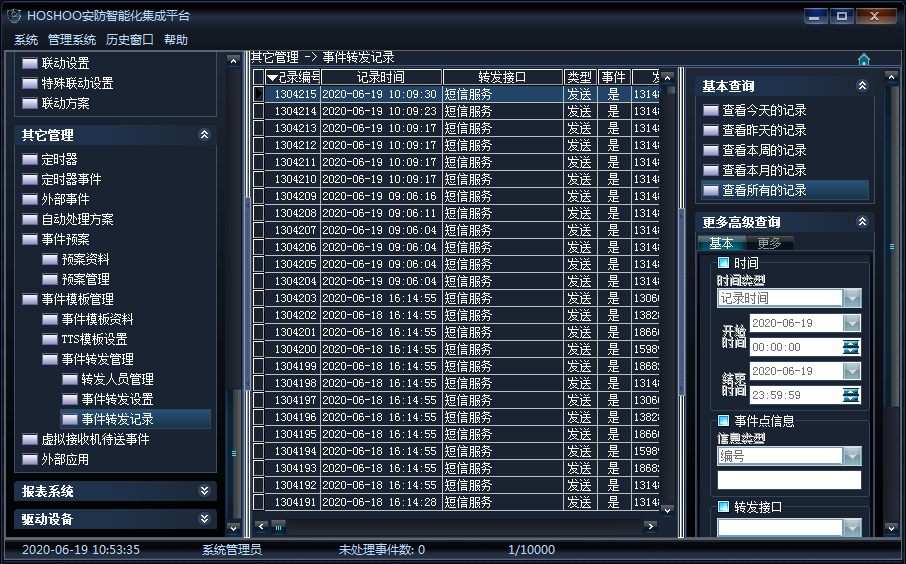This screenshot has height=564, width=906.
Task: Click the home icon above the right panel
Action: click(864, 59)
